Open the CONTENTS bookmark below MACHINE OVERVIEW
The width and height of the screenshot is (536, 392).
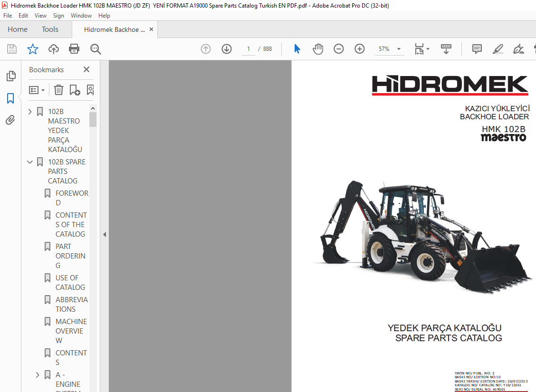71,358
